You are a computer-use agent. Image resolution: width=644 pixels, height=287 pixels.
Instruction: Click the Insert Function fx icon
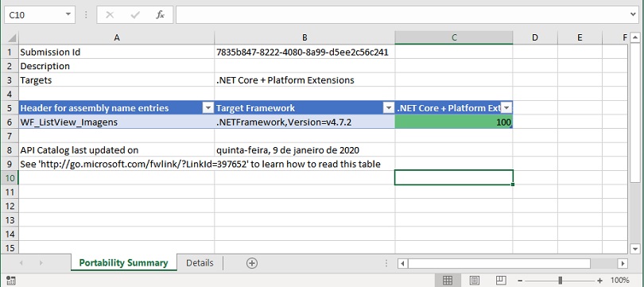(160, 15)
